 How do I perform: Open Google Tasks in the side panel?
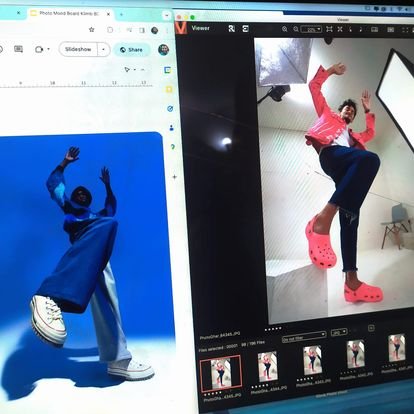point(170,109)
